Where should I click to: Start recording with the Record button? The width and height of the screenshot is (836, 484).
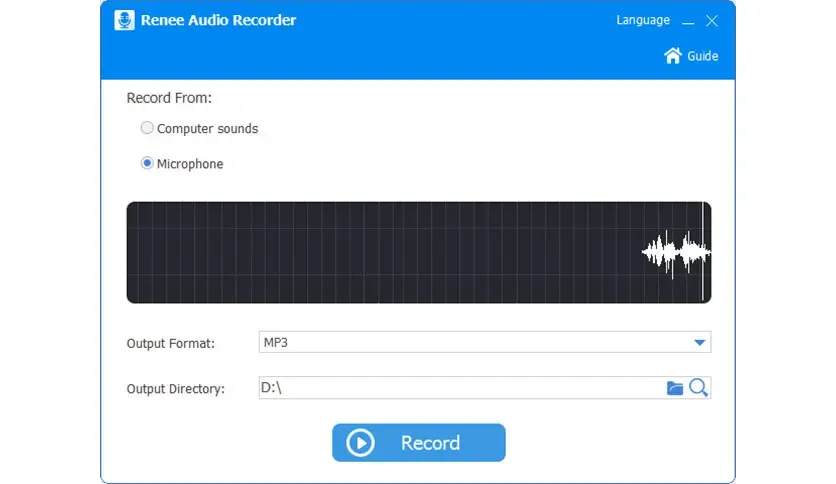419,442
